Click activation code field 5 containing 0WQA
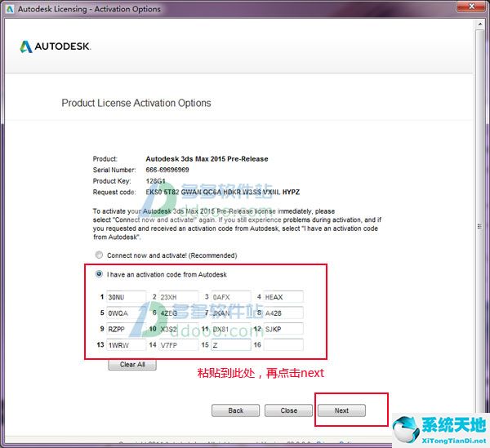Image resolution: width=490 pixels, height=448 pixels. click(127, 313)
